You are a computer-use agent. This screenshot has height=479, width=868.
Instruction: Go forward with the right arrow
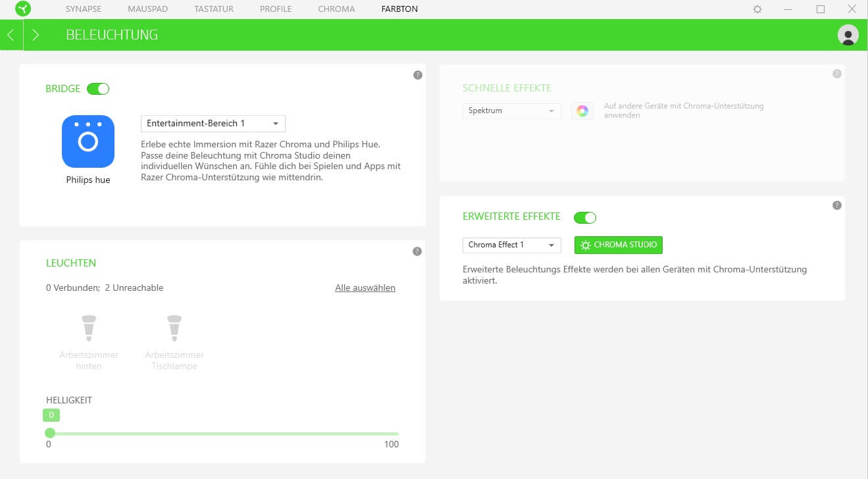click(x=36, y=35)
